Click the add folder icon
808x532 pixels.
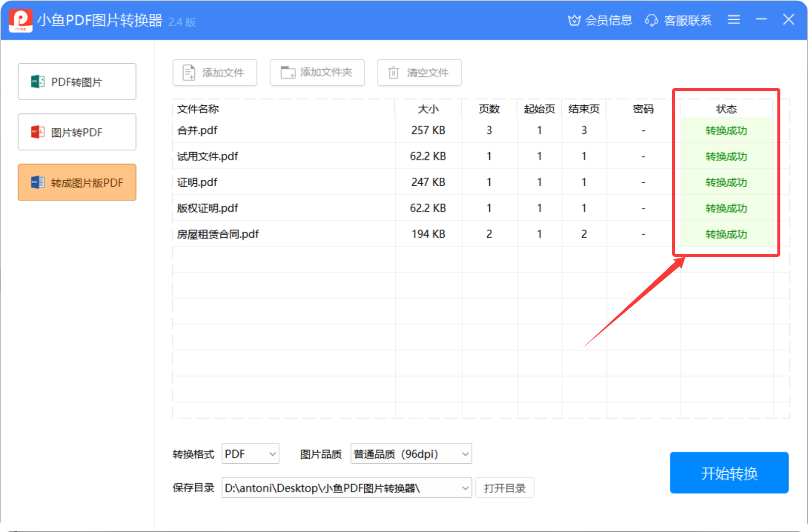point(288,73)
